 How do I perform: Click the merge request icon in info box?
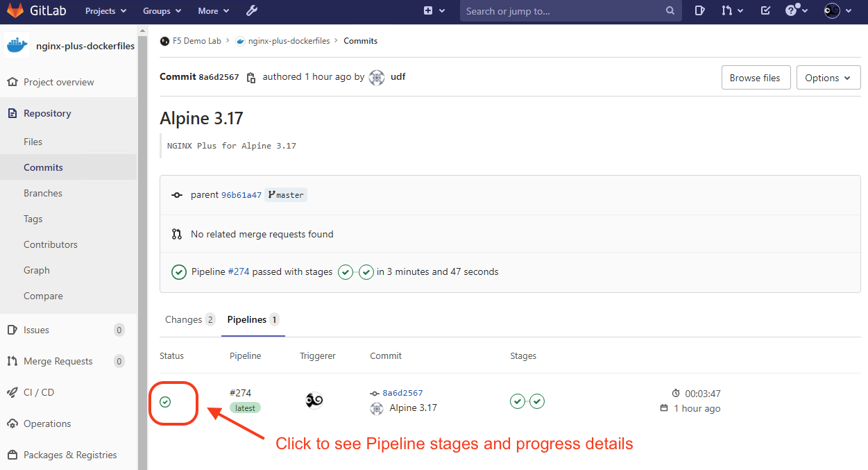[x=177, y=234]
